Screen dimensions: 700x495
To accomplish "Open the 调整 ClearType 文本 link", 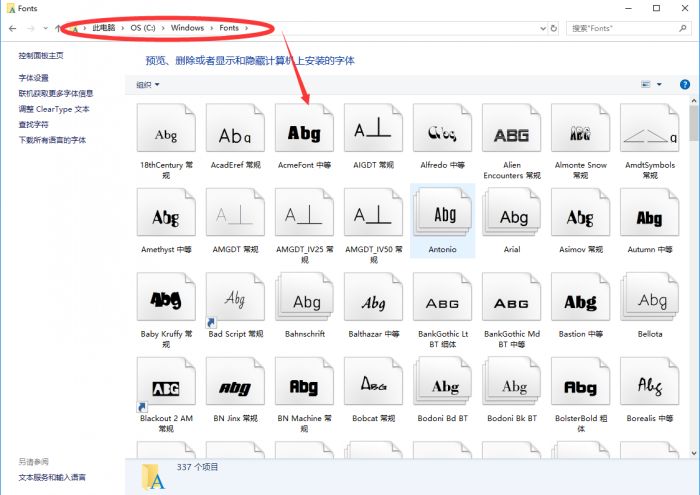I will coord(54,109).
